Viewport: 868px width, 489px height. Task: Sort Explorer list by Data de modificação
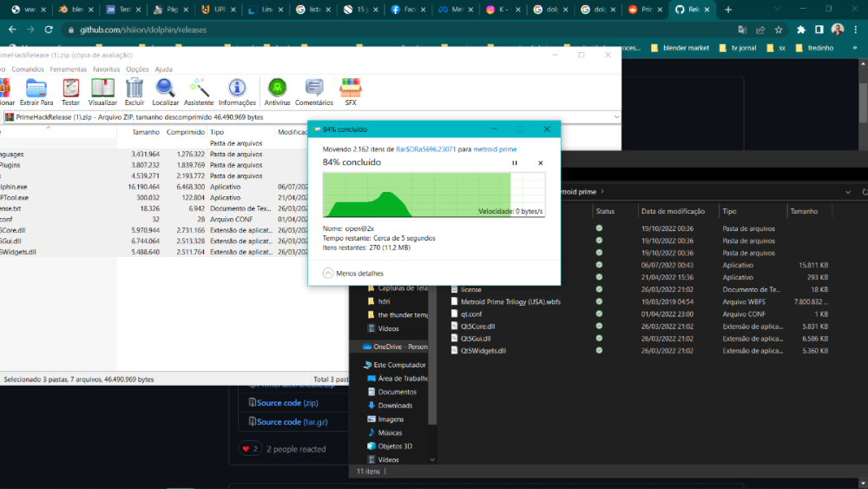673,211
